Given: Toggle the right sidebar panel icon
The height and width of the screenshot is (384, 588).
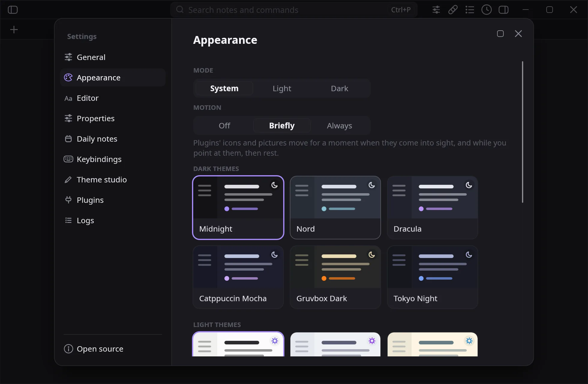Looking at the screenshot, I should (503, 10).
